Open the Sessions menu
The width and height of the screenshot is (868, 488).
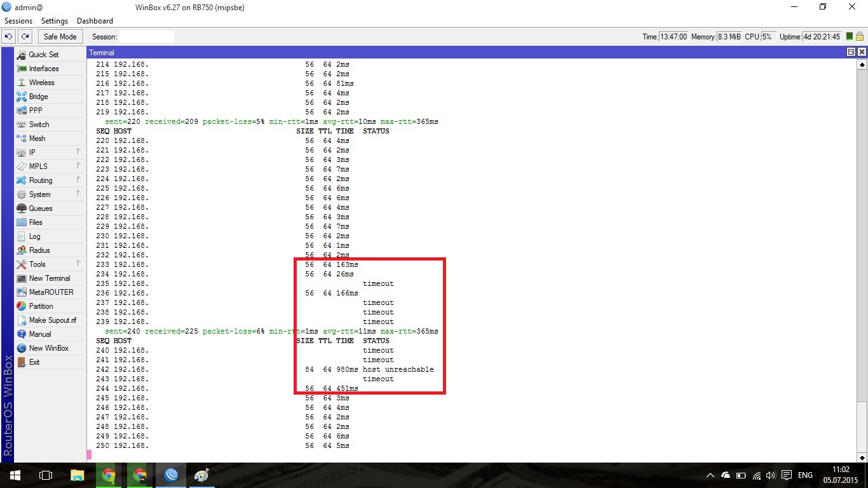click(18, 21)
